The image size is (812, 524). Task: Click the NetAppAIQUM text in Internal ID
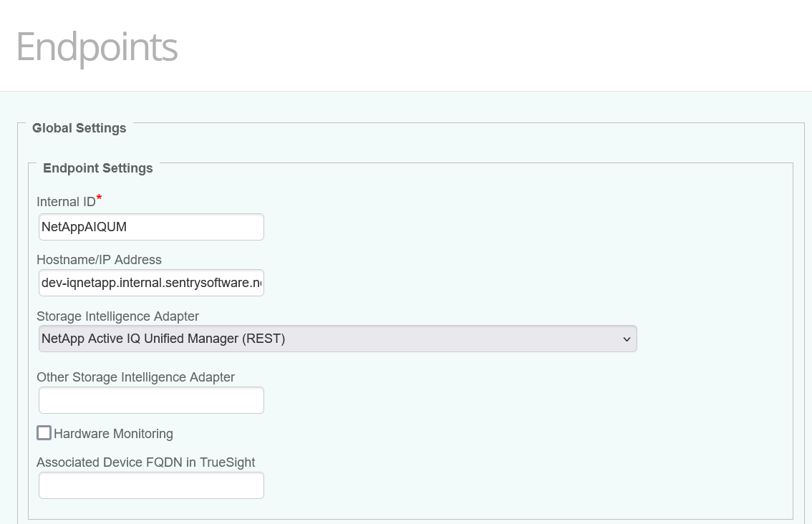click(x=82, y=226)
